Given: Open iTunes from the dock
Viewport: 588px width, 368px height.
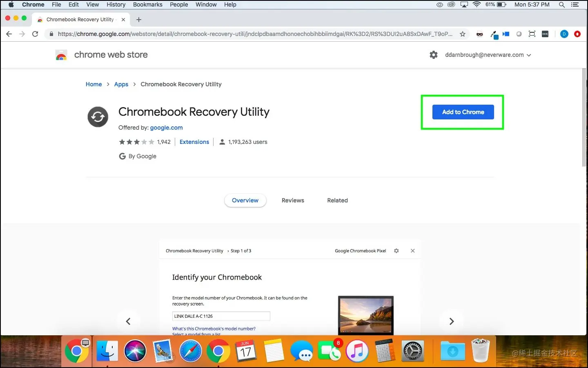Looking at the screenshot, I should coord(357,351).
